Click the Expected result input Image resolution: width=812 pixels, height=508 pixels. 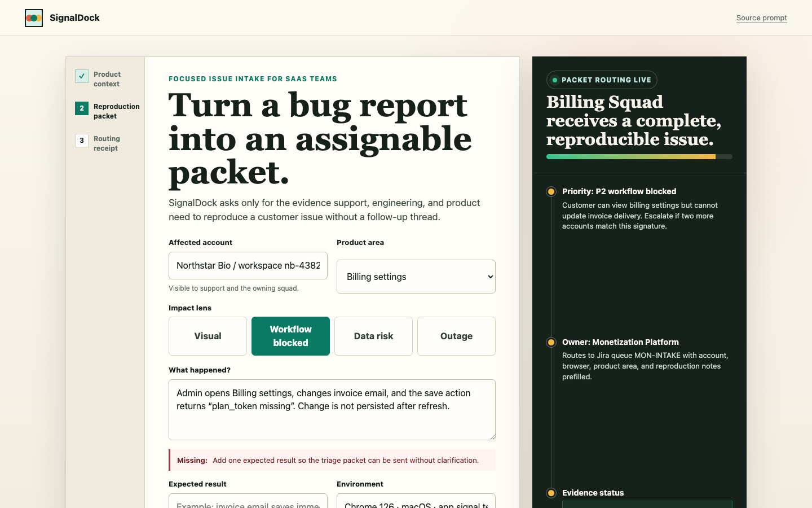point(248,501)
